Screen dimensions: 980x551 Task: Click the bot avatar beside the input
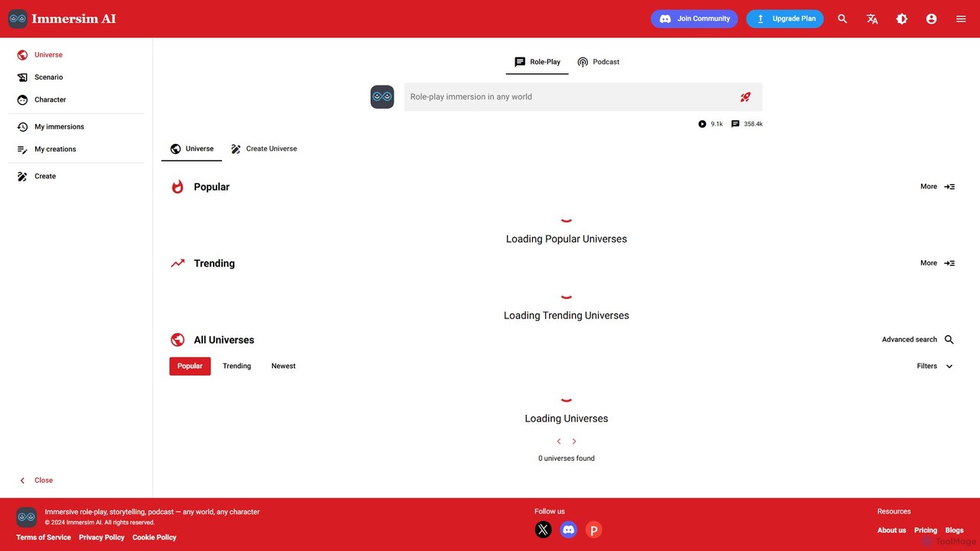[382, 97]
